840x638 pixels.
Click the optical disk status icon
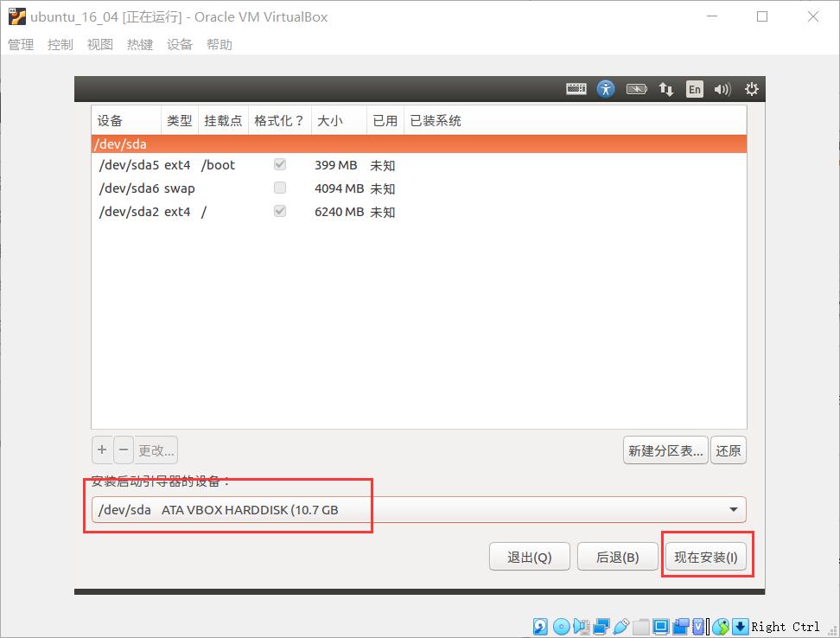pyautogui.click(x=561, y=626)
